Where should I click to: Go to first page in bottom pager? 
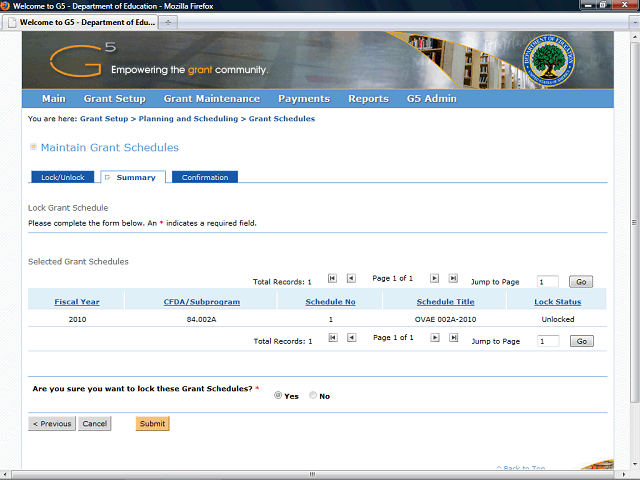click(333, 338)
